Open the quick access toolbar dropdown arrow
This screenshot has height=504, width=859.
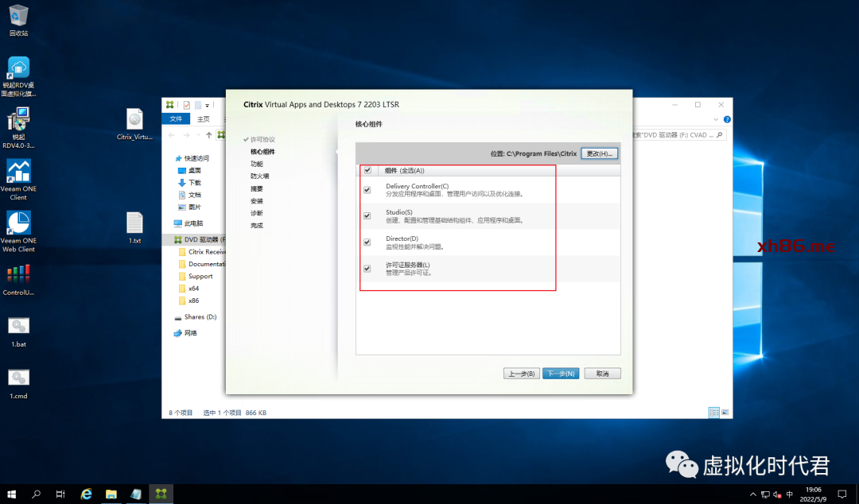(x=207, y=105)
